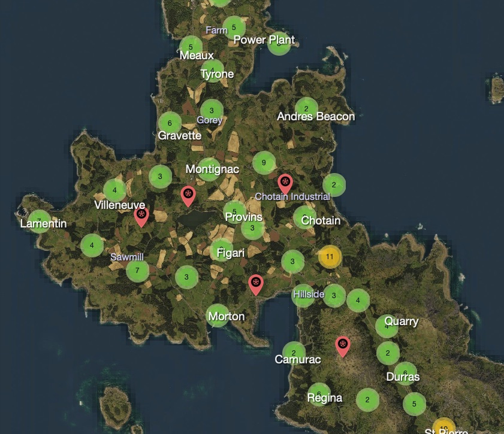The width and height of the screenshot is (504, 434).
Task: Select the red pin marker near Villeneuve
Action: pos(141,214)
